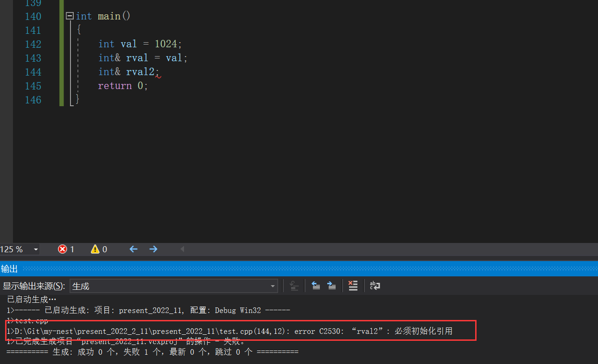598x364 pixels.
Task: Click the disabled go-to-code output icon
Action: pyautogui.click(x=294, y=286)
